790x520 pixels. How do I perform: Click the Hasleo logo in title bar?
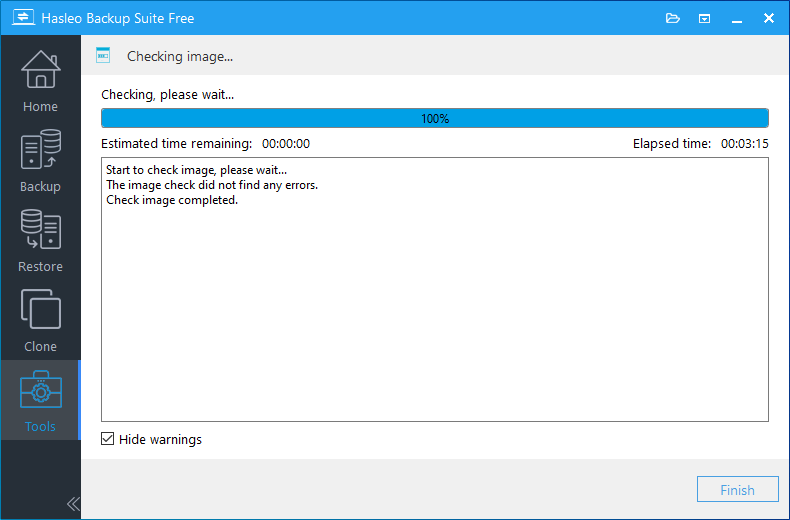click(19, 18)
